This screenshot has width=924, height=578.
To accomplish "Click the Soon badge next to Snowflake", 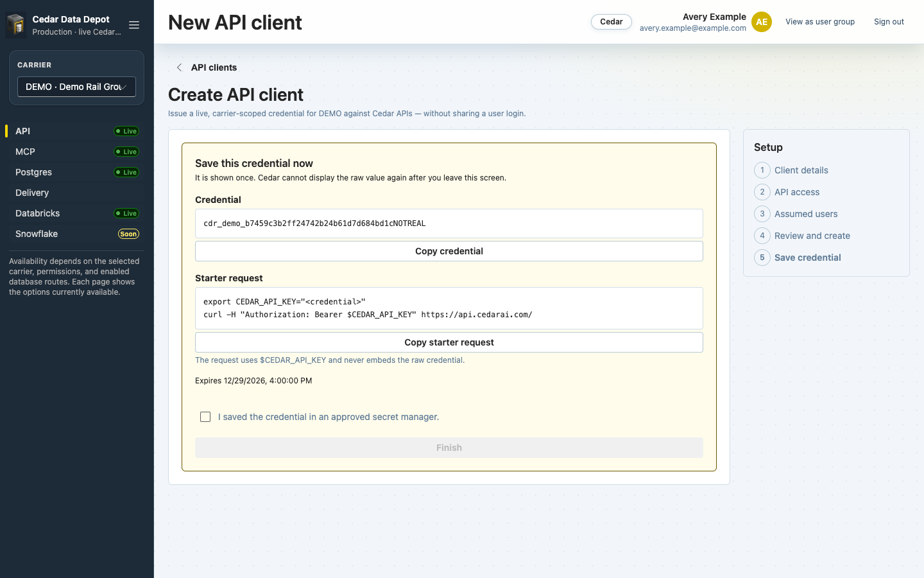I will 128,234.
